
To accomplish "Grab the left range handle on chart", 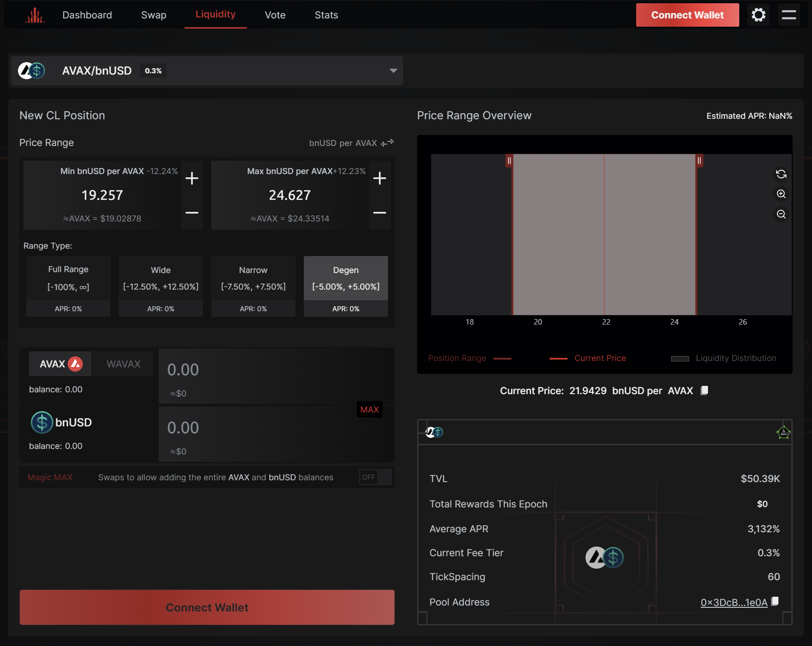I will [509, 161].
